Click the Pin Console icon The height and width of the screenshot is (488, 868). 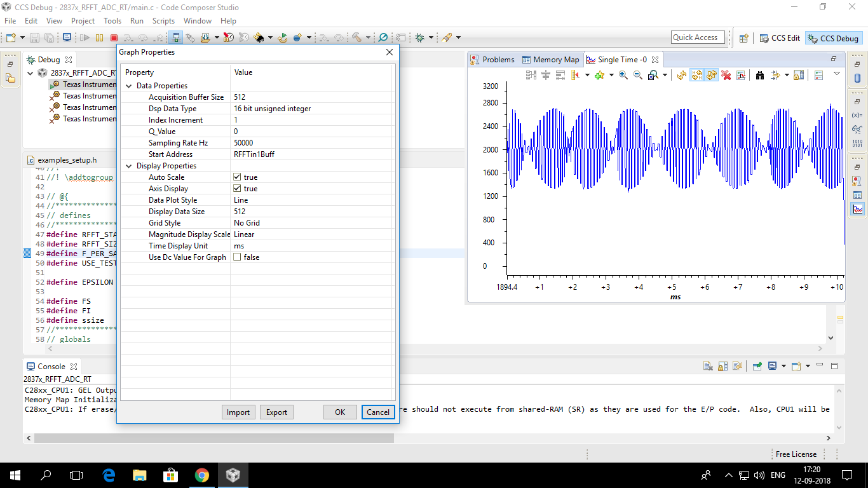[757, 366]
